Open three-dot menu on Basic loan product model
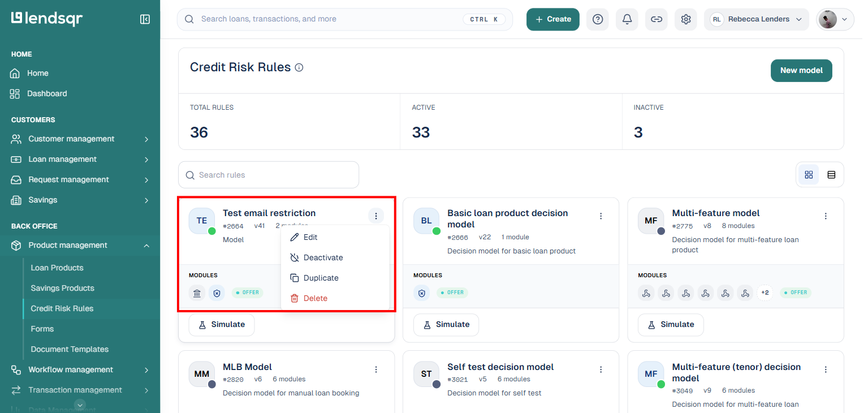Screen dimensions: 868x413 (x=601, y=216)
